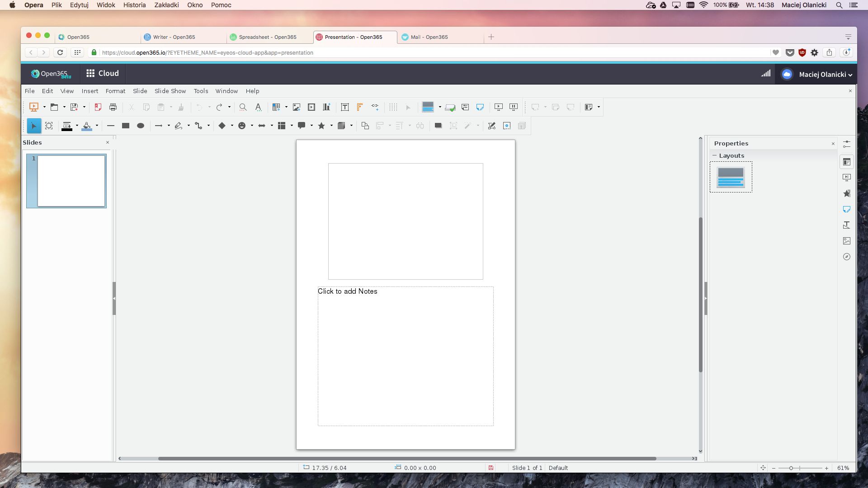Click the Export as PDF icon
868x488 pixels.
(98, 107)
